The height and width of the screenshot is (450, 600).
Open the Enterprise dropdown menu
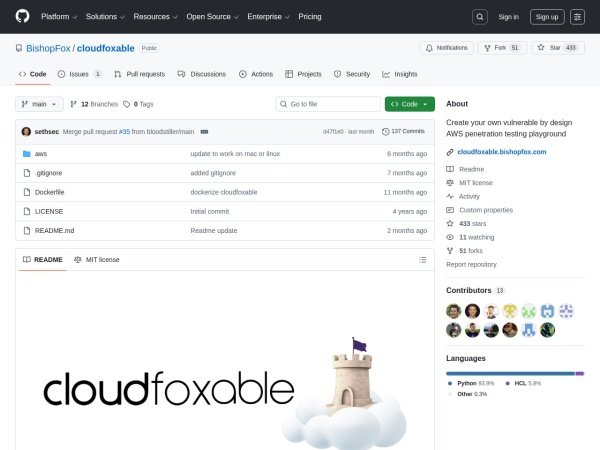pyautogui.click(x=268, y=17)
